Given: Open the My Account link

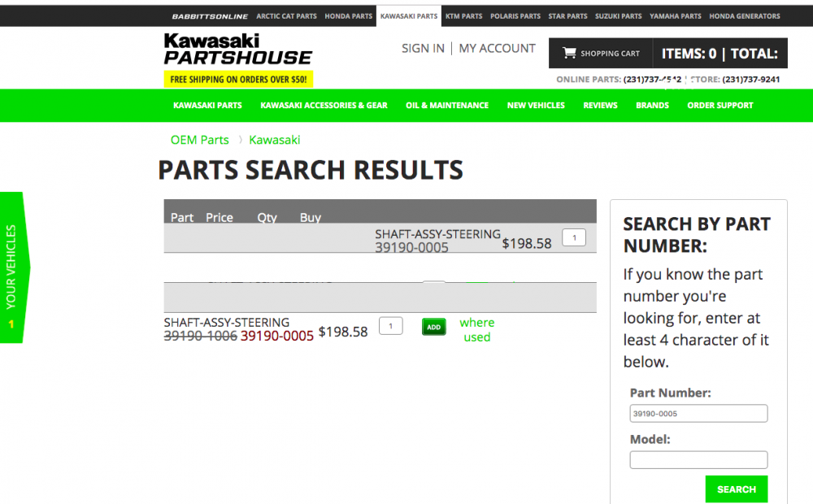Looking at the screenshot, I should coord(497,48).
